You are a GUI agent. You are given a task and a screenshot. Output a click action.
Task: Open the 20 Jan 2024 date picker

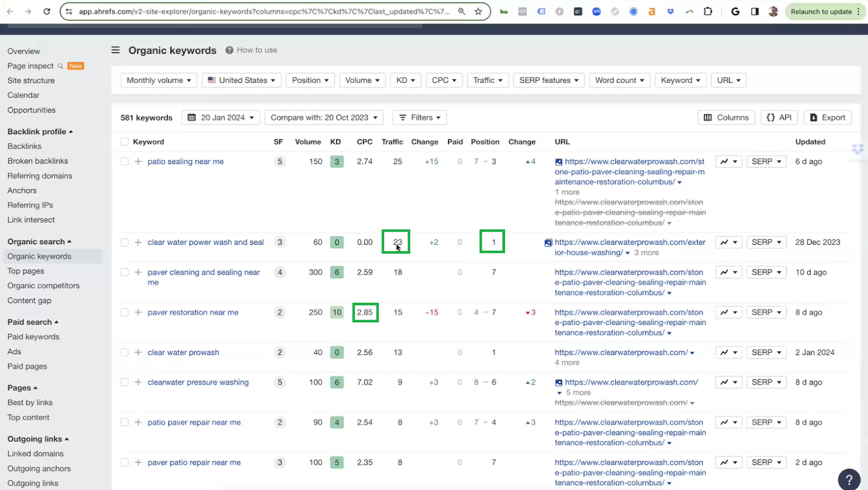[221, 118]
